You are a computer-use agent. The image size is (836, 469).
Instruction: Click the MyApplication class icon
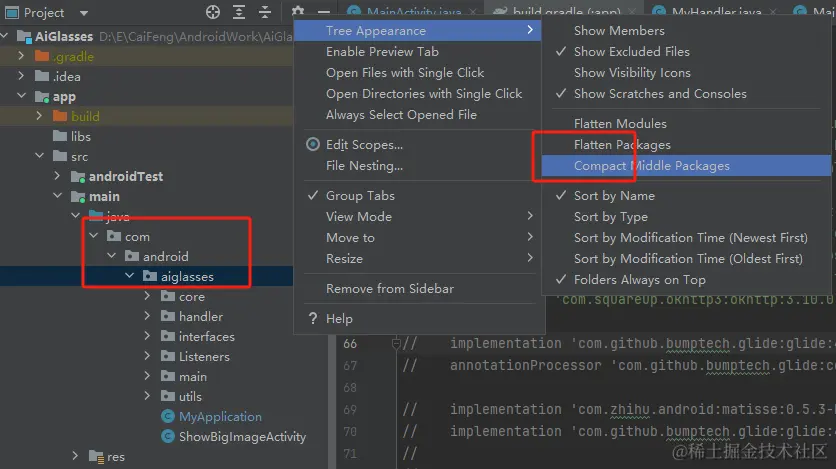168,416
